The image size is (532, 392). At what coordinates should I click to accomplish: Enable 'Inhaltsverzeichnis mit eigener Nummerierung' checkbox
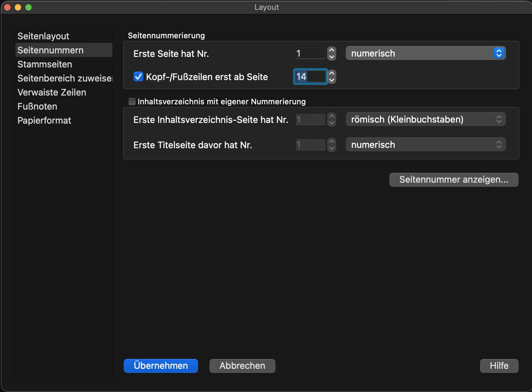click(x=132, y=102)
